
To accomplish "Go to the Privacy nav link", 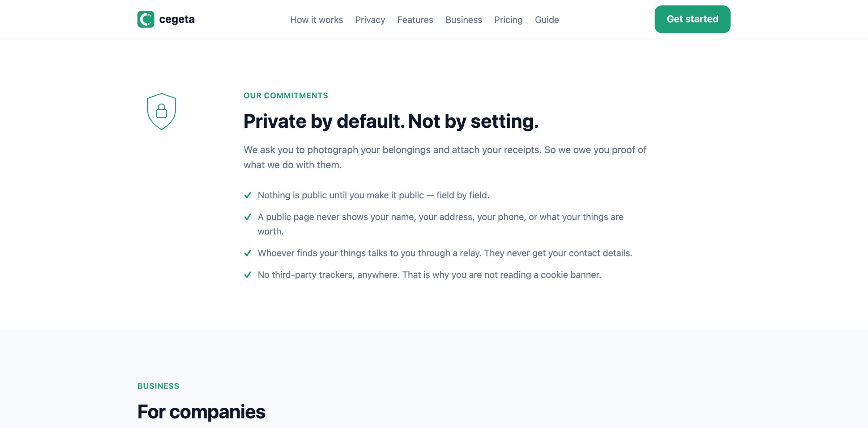I will [370, 20].
